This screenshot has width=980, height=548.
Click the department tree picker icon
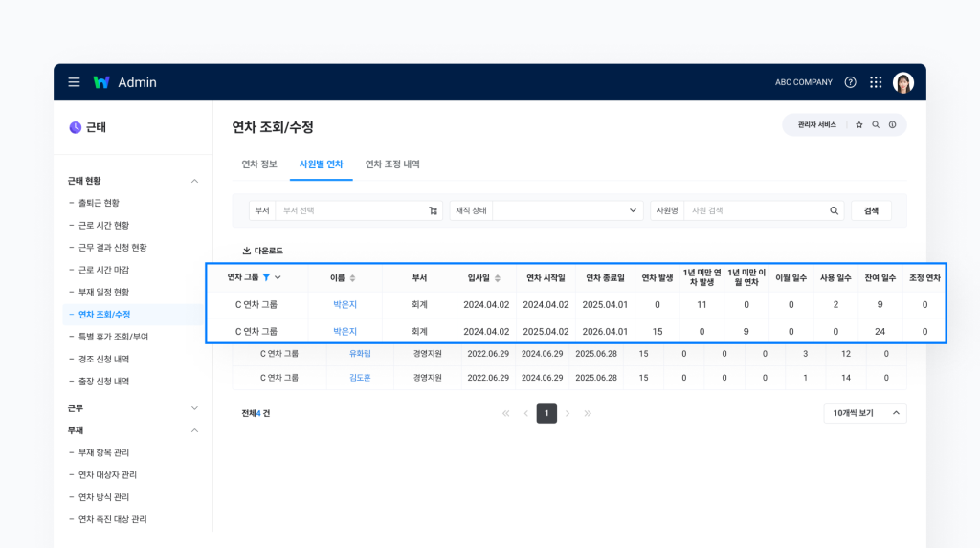[434, 210]
